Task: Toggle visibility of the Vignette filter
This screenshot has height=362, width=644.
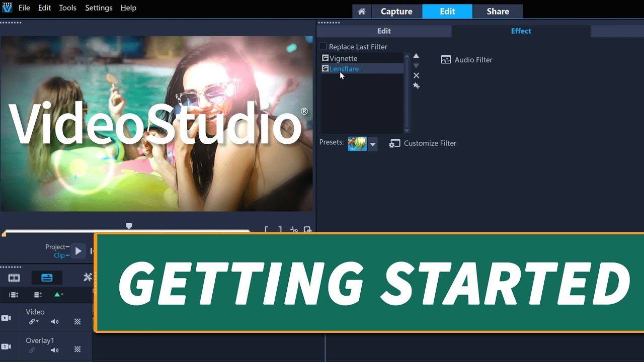Action: (325, 58)
